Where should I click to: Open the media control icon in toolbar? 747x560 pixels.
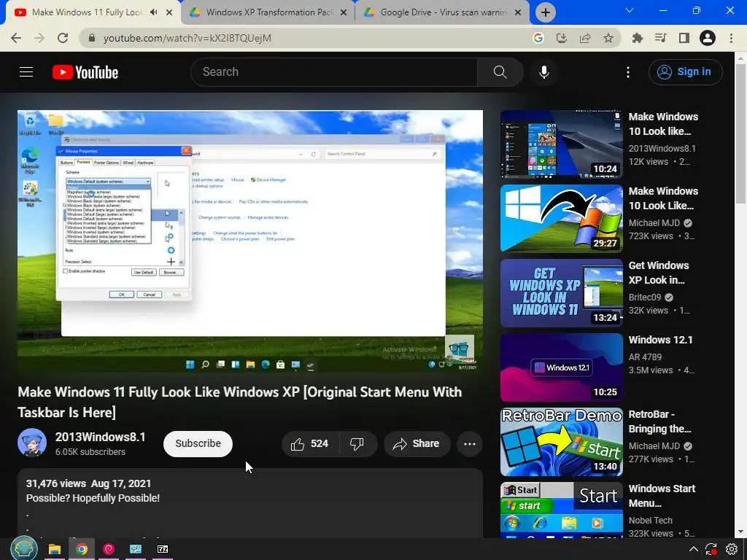click(661, 38)
